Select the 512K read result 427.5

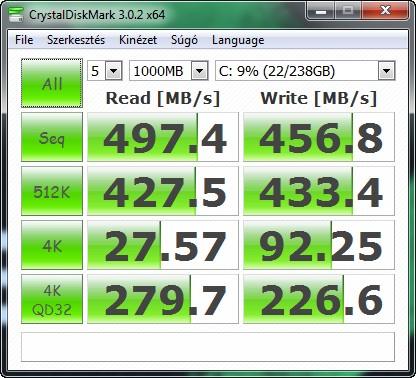[163, 191]
